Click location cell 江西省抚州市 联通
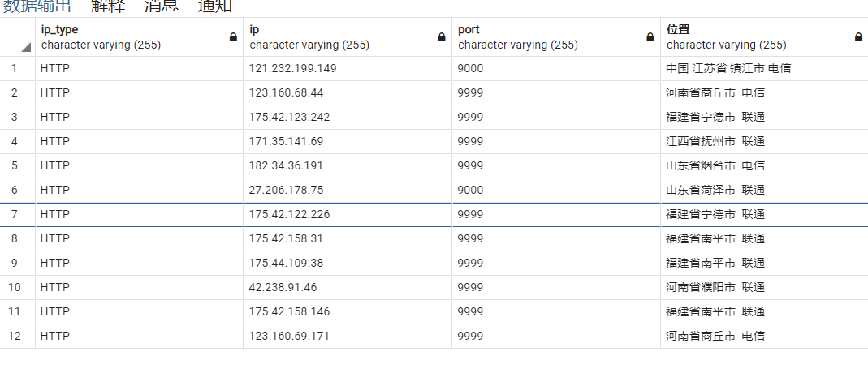 (x=764, y=141)
